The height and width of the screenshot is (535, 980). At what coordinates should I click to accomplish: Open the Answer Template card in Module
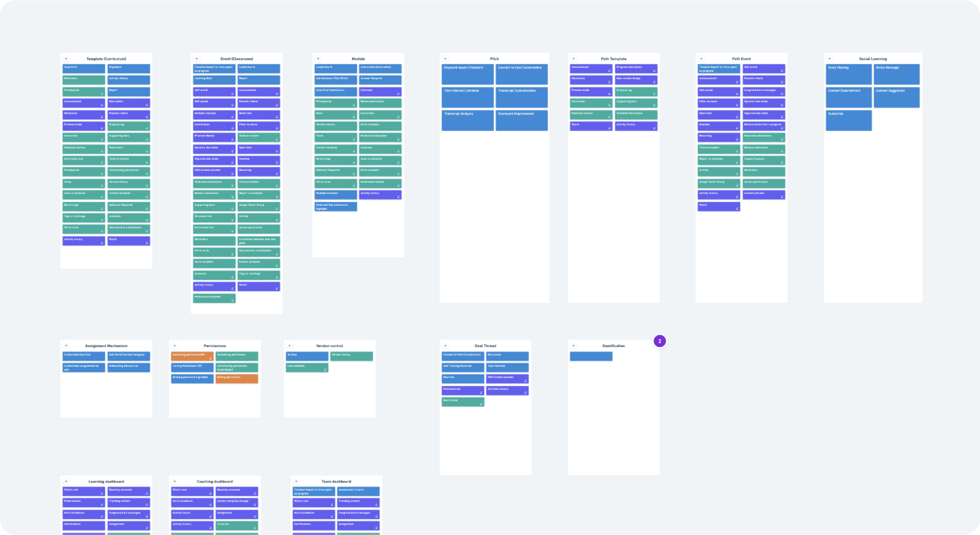pos(380,80)
